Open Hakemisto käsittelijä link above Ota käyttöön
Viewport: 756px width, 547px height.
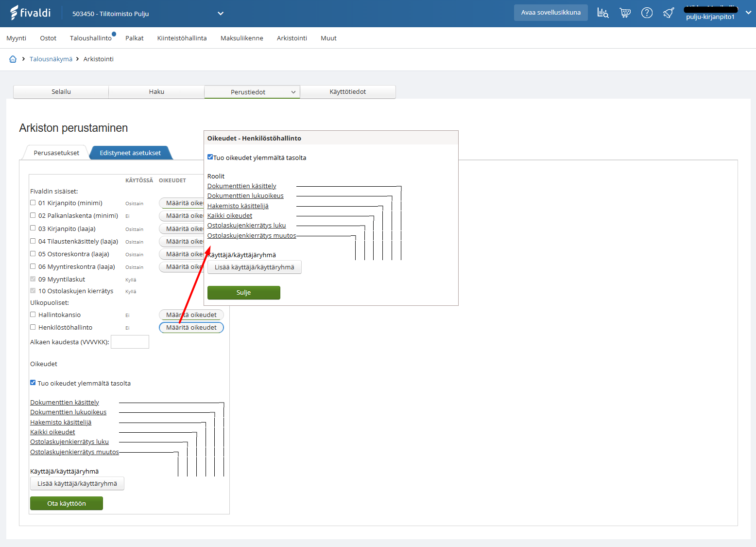pos(61,423)
